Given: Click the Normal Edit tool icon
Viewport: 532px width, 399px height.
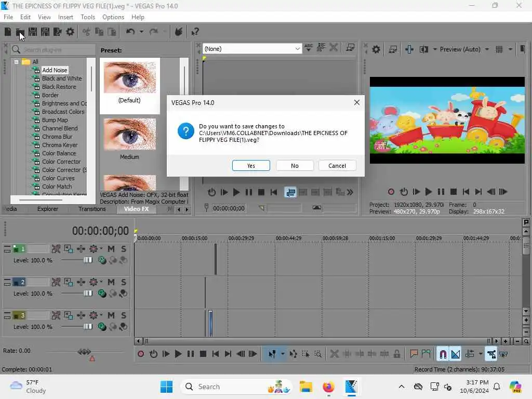Looking at the screenshot, I should pos(272,354).
